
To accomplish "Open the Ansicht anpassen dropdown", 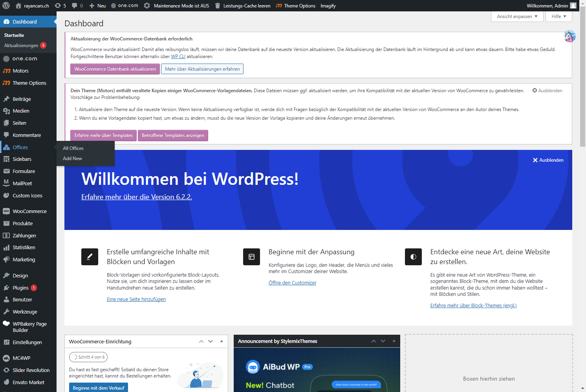I will pos(517,16).
